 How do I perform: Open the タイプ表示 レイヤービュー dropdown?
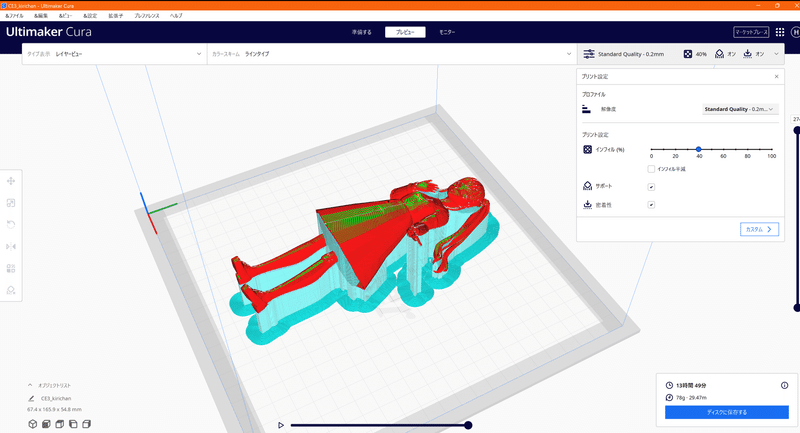pyautogui.click(x=114, y=54)
